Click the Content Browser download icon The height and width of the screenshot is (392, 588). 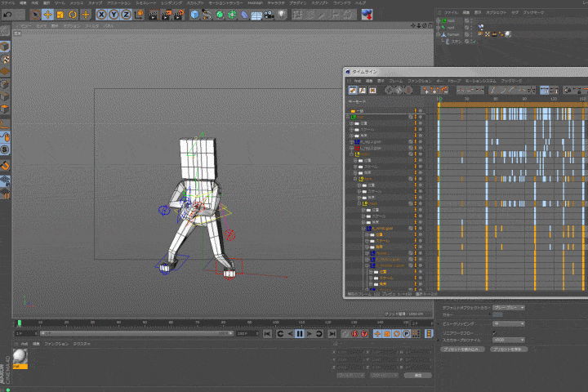(367, 15)
